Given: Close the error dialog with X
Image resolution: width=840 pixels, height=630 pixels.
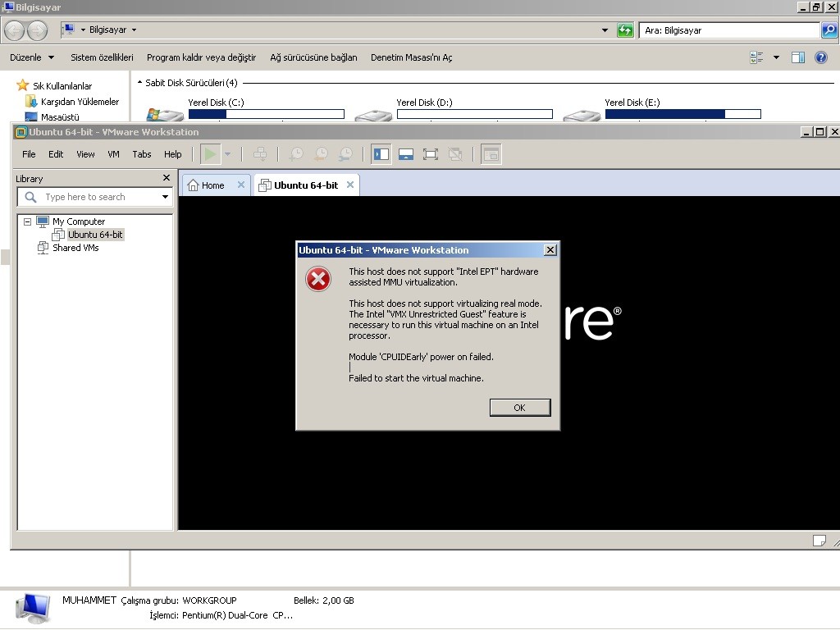Looking at the screenshot, I should click(x=550, y=250).
